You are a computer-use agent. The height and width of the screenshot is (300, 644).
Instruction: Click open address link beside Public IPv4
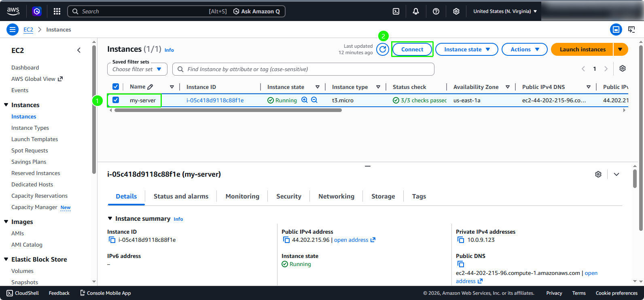tap(355, 240)
